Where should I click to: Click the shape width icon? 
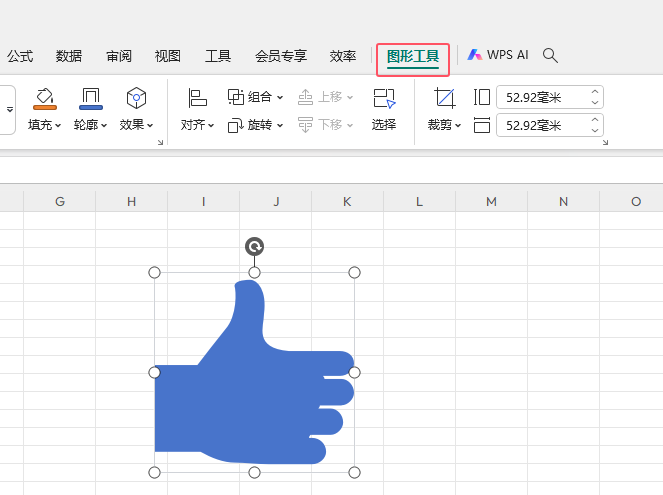pos(482,125)
